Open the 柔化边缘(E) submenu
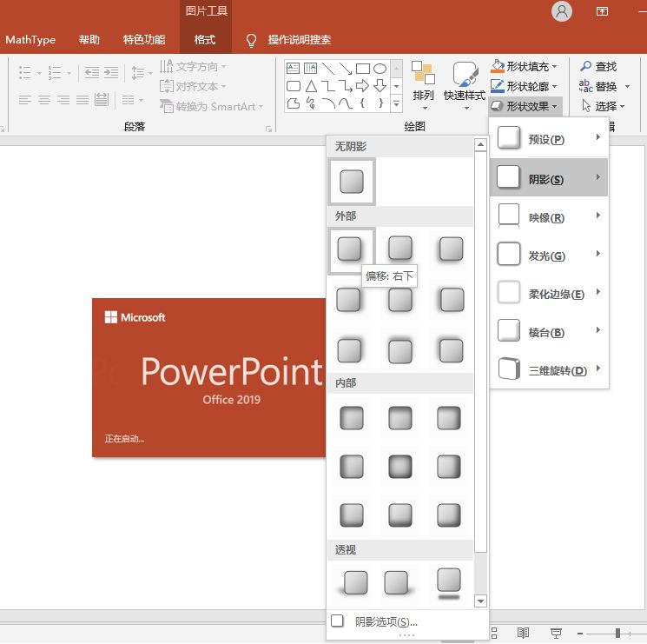 point(549,294)
